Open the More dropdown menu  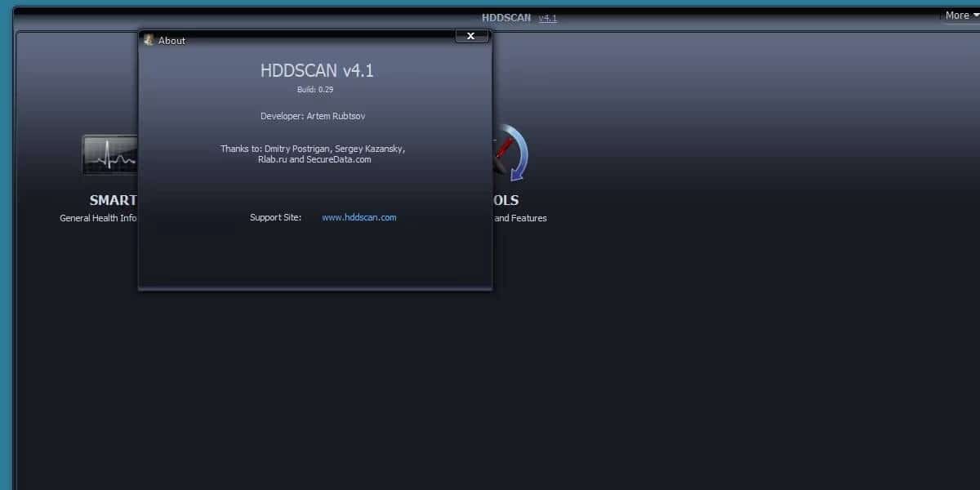[957, 15]
